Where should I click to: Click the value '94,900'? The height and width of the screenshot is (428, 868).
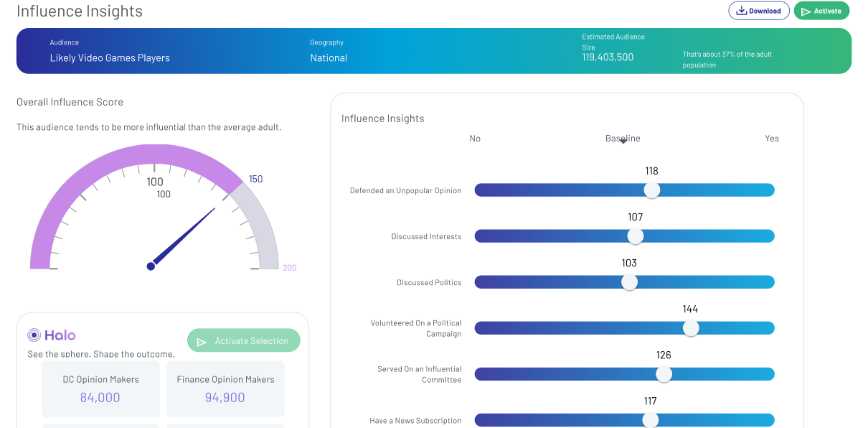tap(225, 397)
